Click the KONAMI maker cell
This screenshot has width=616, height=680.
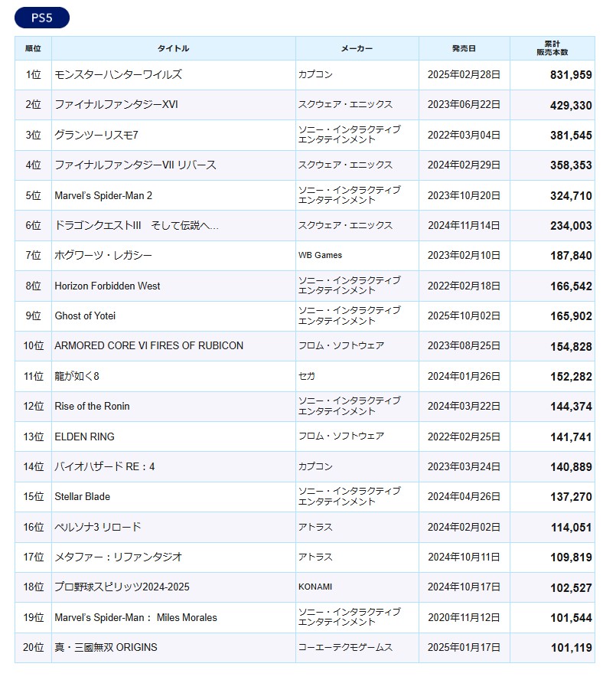click(x=317, y=587)
